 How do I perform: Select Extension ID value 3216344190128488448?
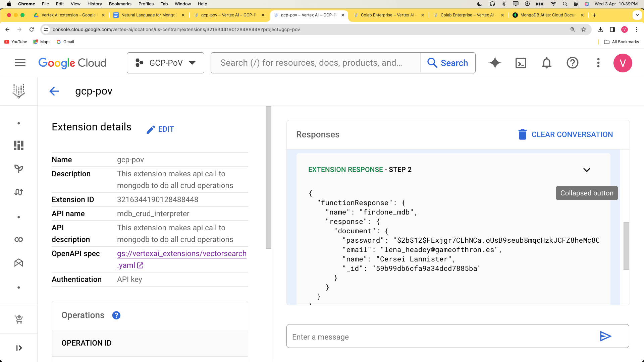pyautogui.click(x=158, y=200)
